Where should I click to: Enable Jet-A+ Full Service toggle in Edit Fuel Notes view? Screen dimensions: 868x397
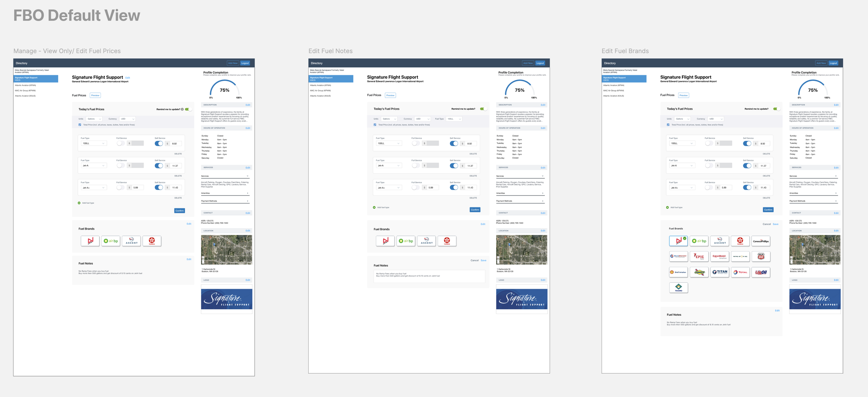coord(415,188)
